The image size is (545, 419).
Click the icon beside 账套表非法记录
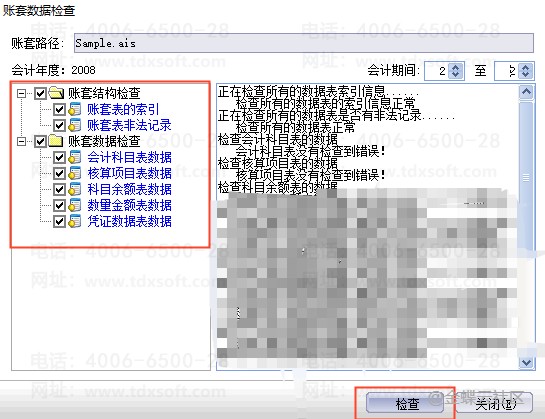point(75,125)
